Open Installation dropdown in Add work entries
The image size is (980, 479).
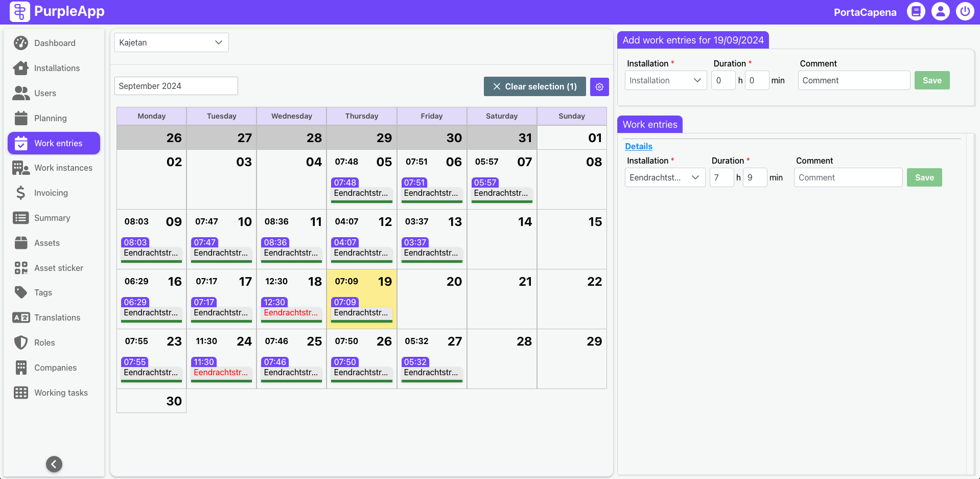tap(666, 80)
